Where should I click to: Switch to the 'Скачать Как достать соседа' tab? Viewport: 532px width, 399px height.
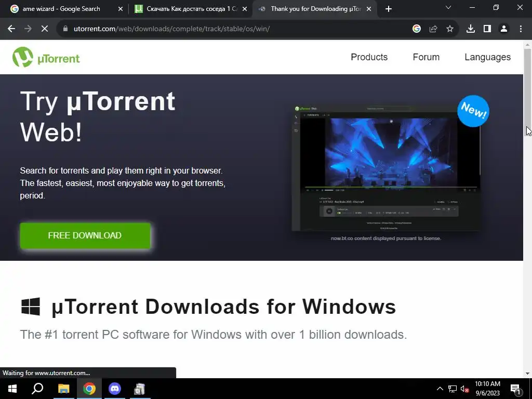(x=190, y=9)
